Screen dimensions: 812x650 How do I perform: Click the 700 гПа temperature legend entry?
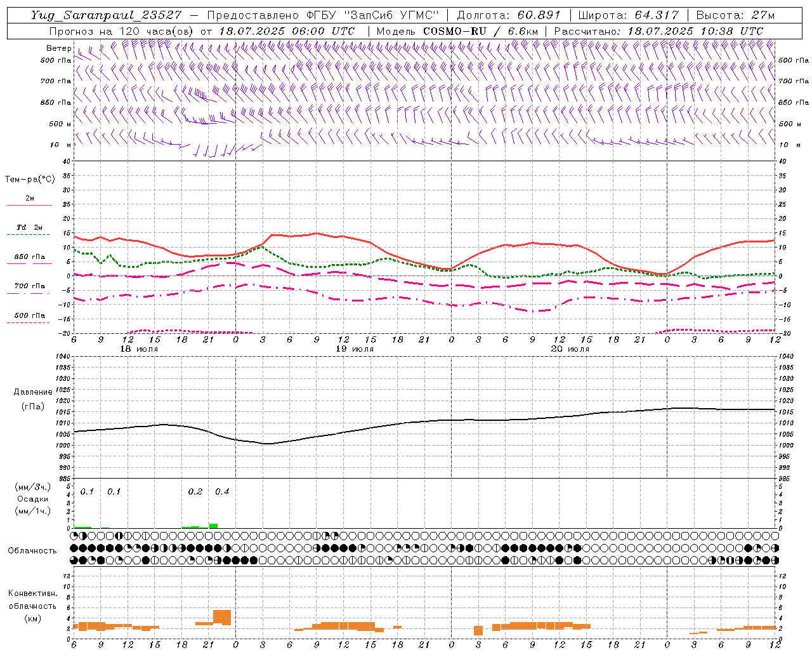coord(29,286)
